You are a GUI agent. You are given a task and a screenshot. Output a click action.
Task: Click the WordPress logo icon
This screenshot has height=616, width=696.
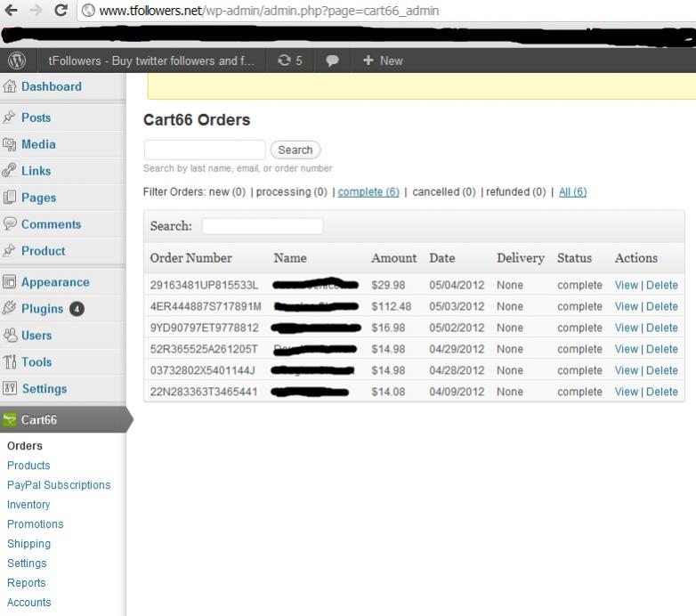[x=17, y=61]
